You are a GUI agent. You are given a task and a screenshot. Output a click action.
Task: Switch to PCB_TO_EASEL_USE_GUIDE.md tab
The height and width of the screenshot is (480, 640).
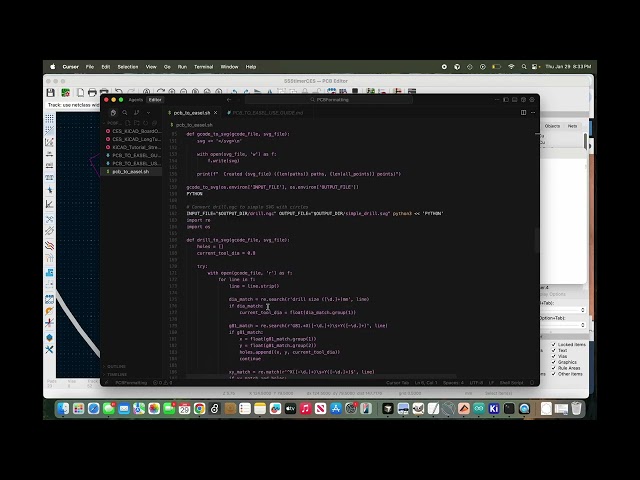pyautogui.click(x=266, y=113)
